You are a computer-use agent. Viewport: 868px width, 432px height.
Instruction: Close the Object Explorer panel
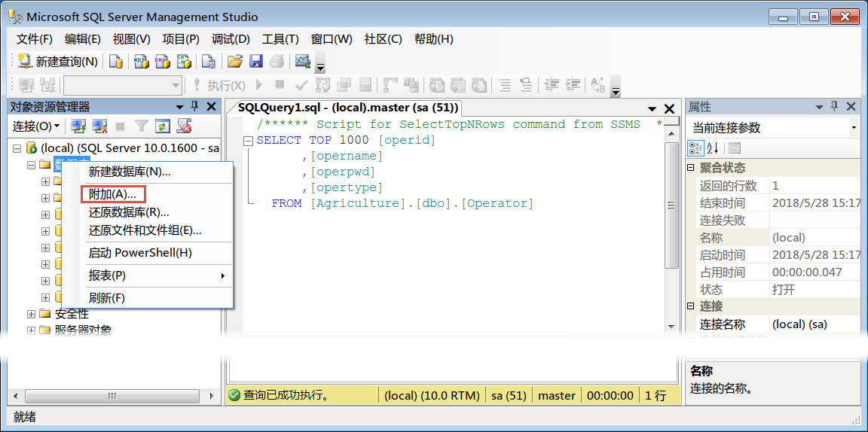(211, 106)
